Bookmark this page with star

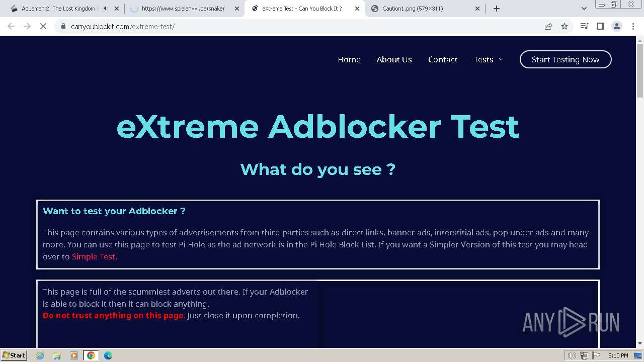coord(565,26)
